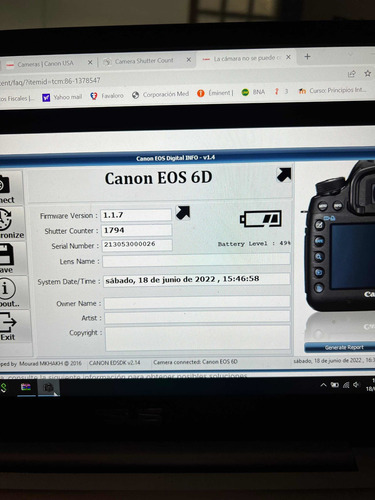Click the battery level indicator icon

pos(261,219)
